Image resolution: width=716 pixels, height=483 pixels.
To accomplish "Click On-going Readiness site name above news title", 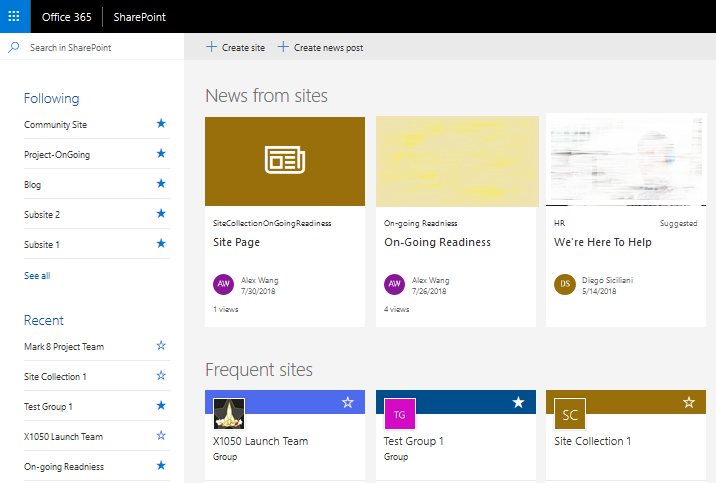I will coord(421,223).
